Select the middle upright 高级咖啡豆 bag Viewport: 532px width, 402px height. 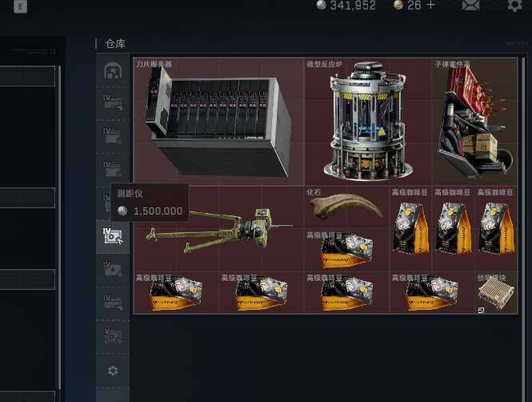[x=454, y=228]
